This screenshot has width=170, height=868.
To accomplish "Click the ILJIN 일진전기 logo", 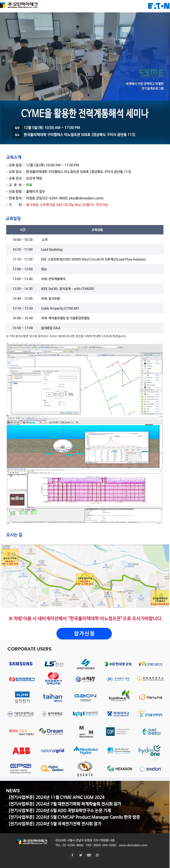I will [x=22, y=697].
